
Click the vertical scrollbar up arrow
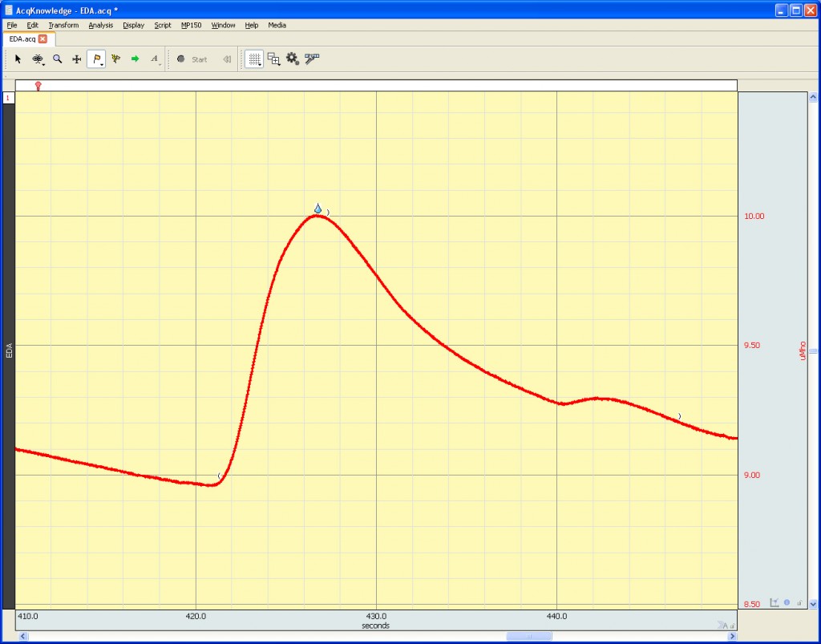[813, 97]
